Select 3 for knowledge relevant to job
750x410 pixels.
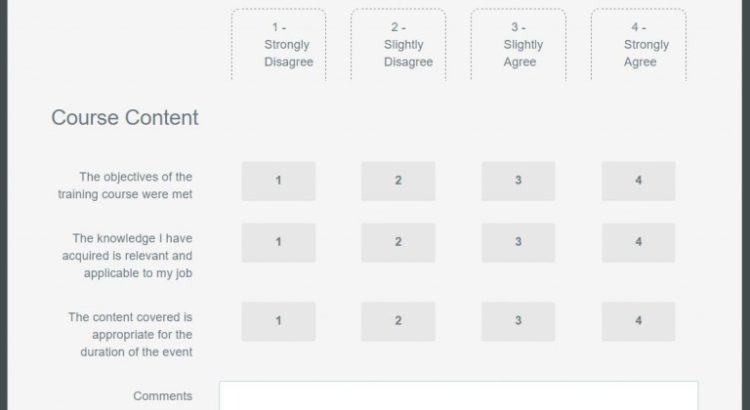pyautogui.click(x=518, y=242)
